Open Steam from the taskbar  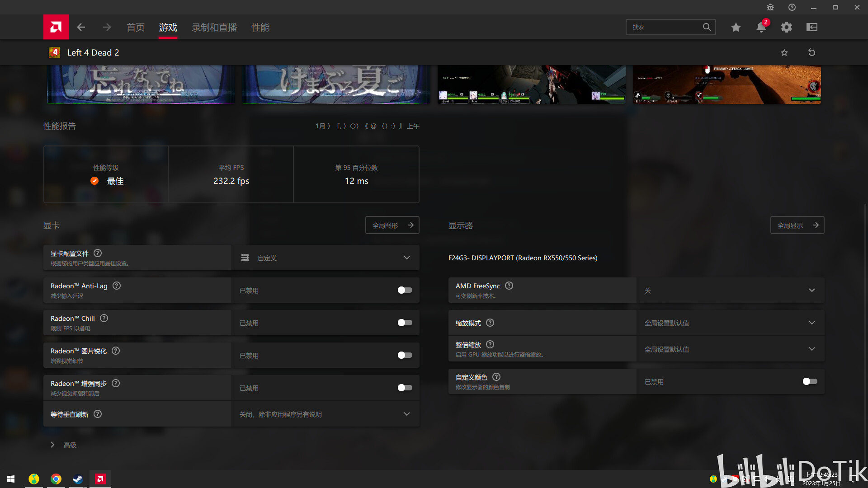pyautogui.click(x=78, y=479)
